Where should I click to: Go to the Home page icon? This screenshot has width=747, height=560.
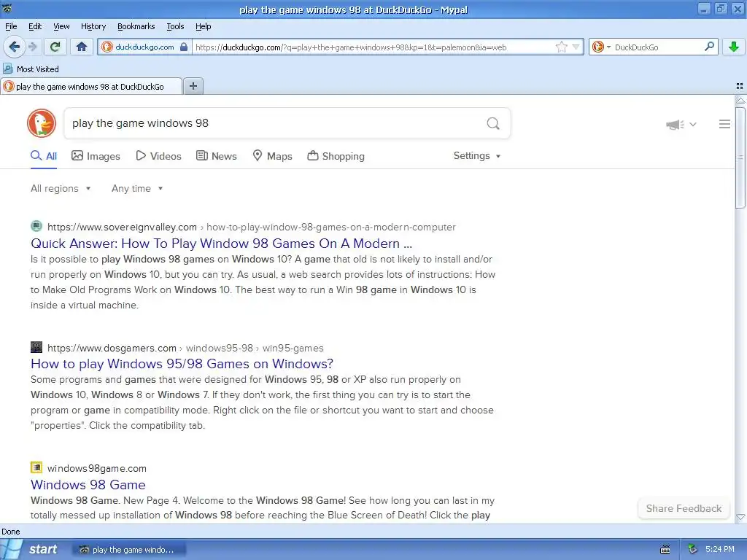(x=82, y=47)
